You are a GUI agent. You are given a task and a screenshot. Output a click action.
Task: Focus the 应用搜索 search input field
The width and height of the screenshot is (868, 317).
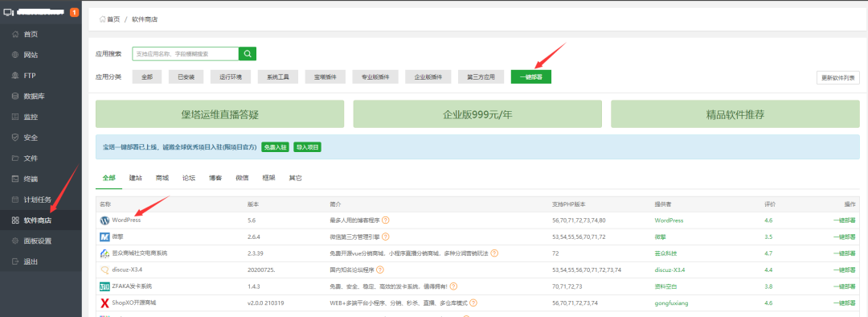tap(186, 54)
